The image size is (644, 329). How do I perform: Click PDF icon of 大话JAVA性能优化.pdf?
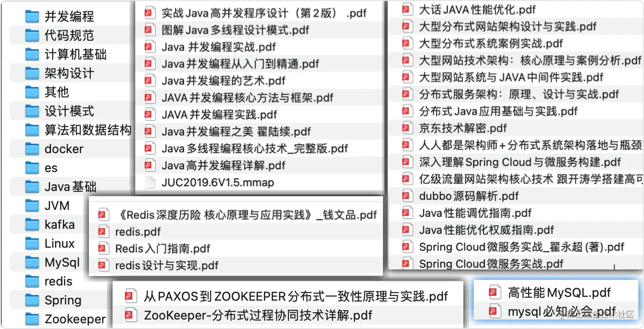point(407,9)
